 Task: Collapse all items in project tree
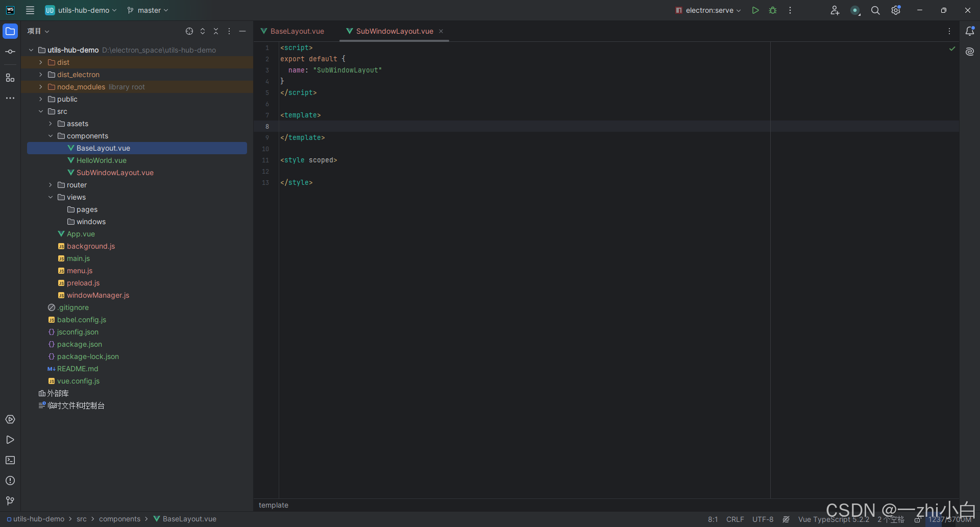click(x=216, y=31)
